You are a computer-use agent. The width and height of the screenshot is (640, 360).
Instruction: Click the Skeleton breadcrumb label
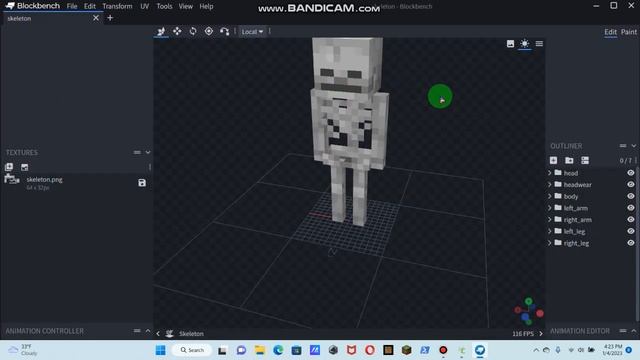pos(191,334)
